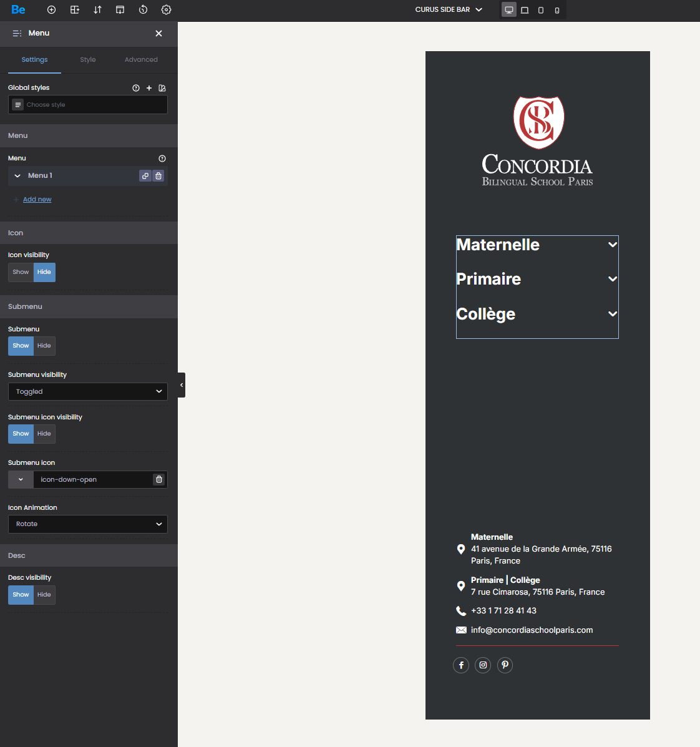Expand the Collège submenu arrow in preview
The width and height of the screenshot is (700, 747).
(613, 313)
